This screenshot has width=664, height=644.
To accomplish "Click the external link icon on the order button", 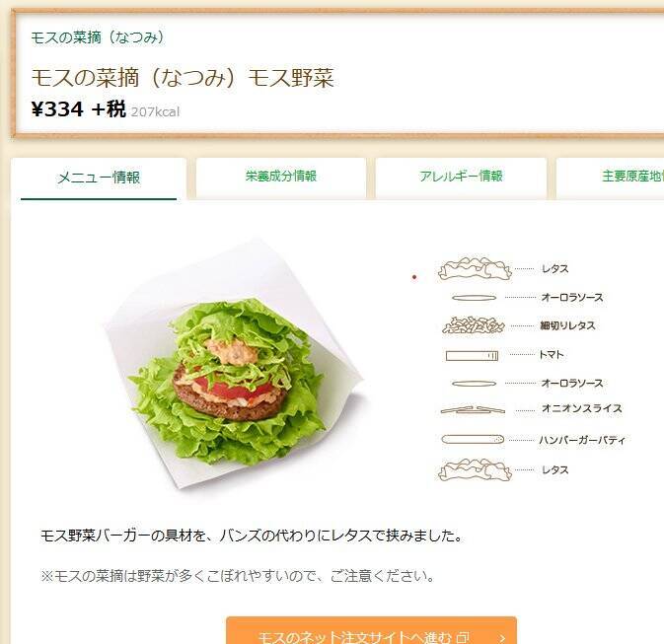I will [x=463, y=637].
